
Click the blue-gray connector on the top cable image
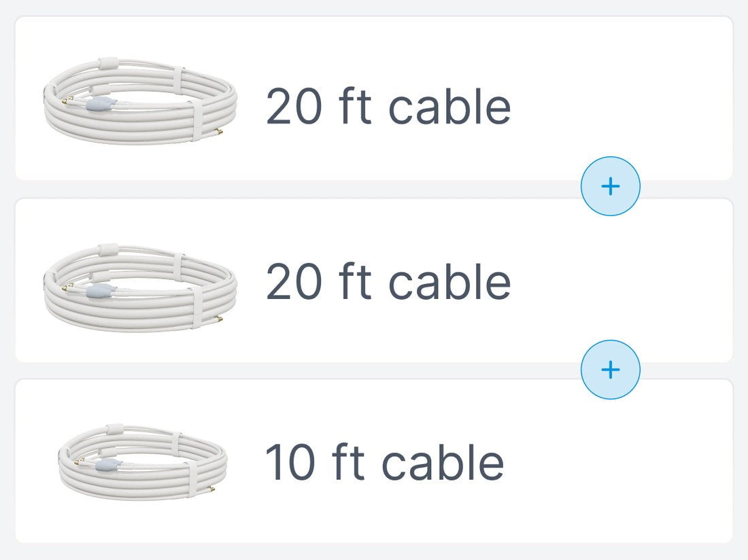tap(99, 104)
